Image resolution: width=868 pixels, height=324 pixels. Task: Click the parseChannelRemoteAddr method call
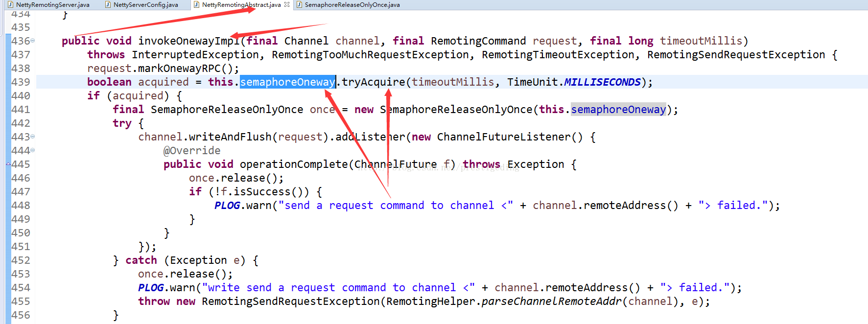(551, 301)
